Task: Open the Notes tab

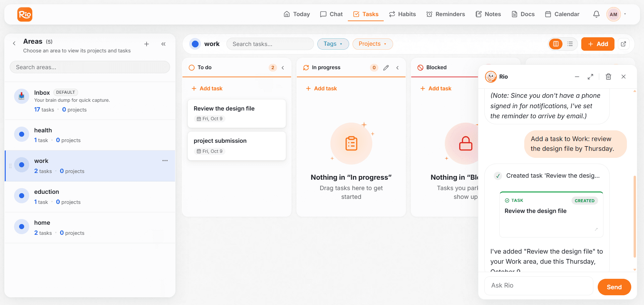Action: (488, 14)
